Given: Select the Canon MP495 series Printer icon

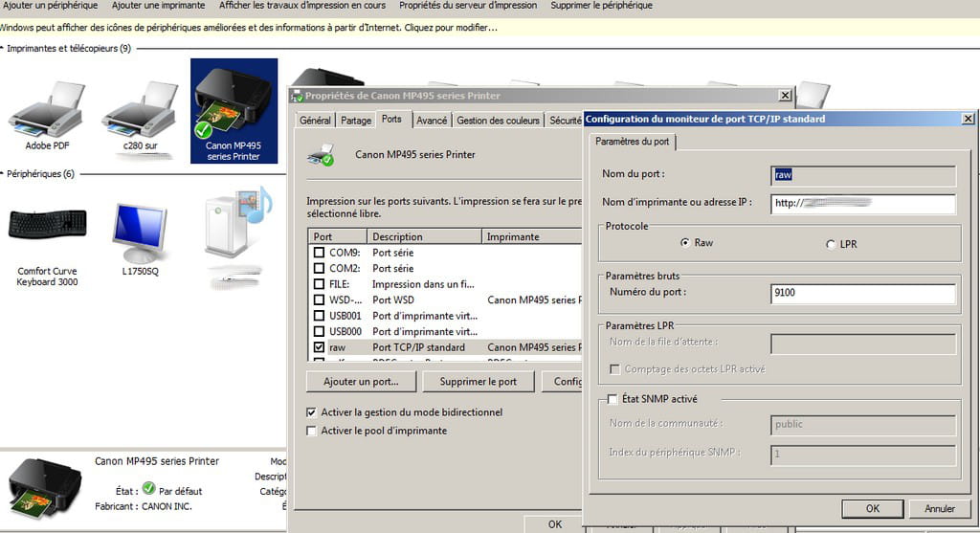Looking at the screenshot, I should coord(234,111).
